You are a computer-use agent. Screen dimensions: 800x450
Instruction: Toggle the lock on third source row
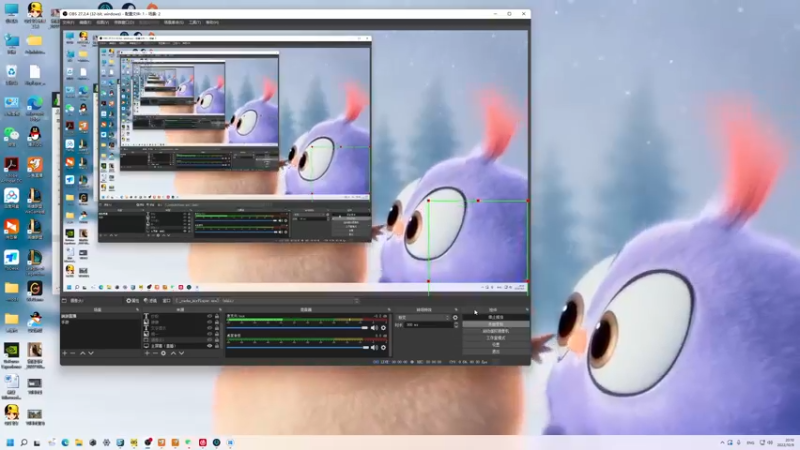tap(217, 328)
